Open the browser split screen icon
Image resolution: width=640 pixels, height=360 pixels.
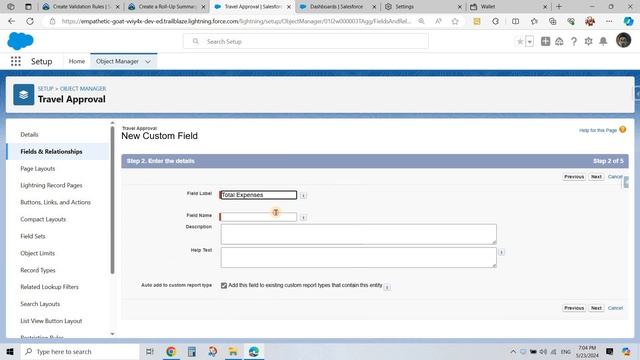pyautogui.click(x=516, y=21)
